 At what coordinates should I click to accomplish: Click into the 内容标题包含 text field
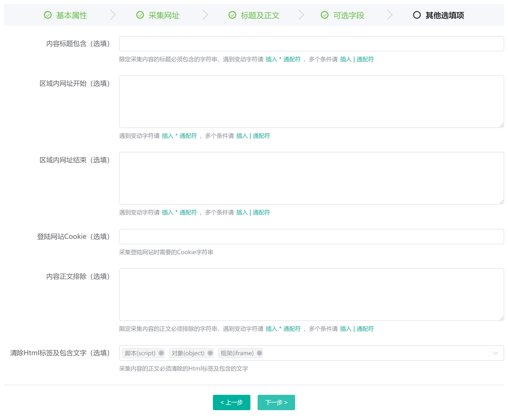[311, 44]
